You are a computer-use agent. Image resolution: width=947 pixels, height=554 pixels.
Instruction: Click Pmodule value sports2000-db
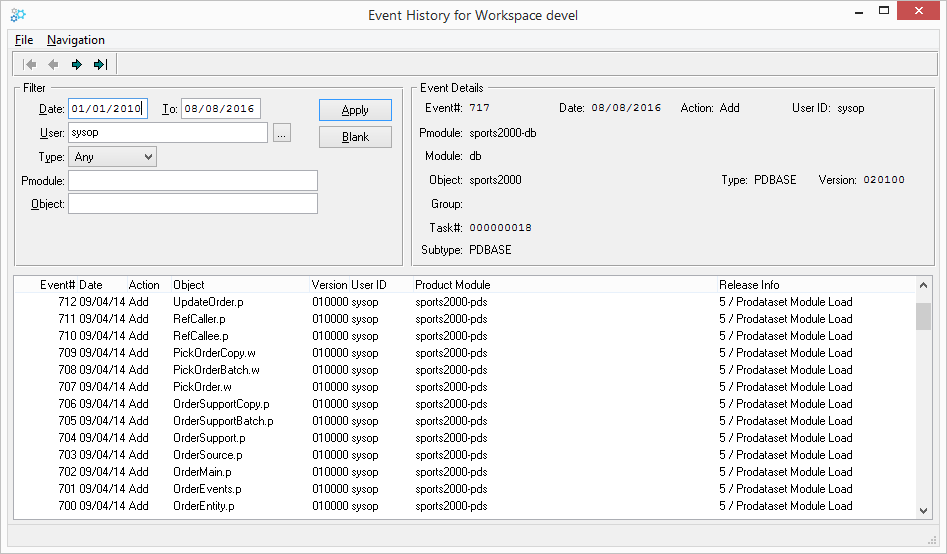pos(502,133)
